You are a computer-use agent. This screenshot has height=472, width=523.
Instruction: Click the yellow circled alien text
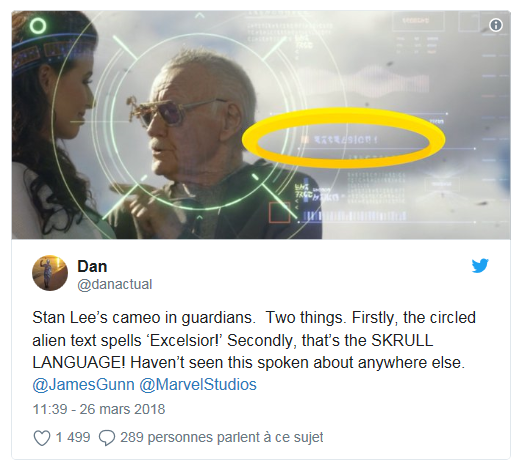(x=343, y=138)
